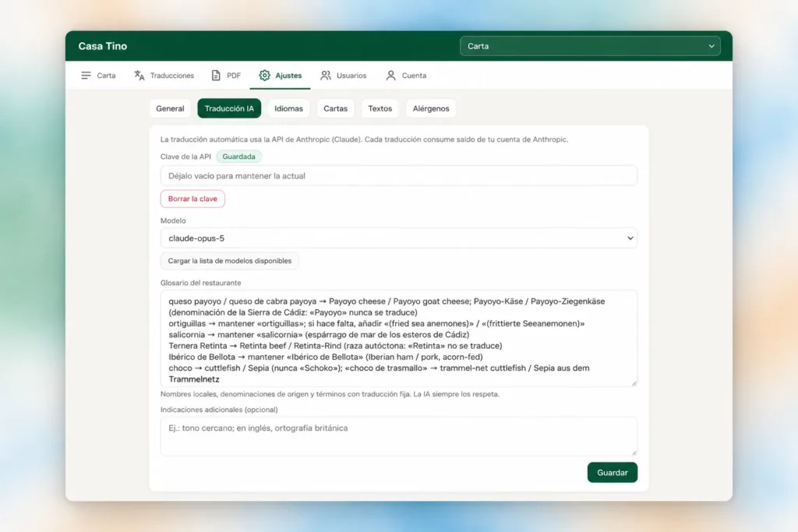This screenshot has height=532, width=798.
Task: Click the Usuarios navigation label
Action: tap(351, 76)
